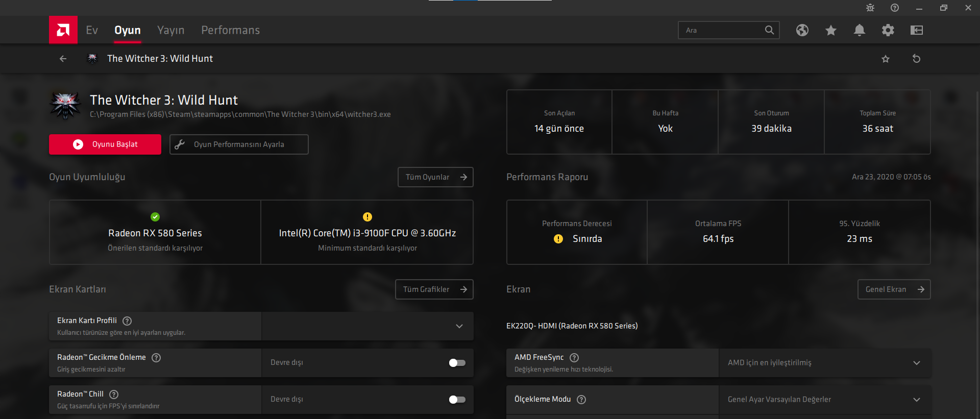Viewport: 980px width, 419px height.
Task: Reset game settings with the undo icon
Action: [x=917, y=59]
